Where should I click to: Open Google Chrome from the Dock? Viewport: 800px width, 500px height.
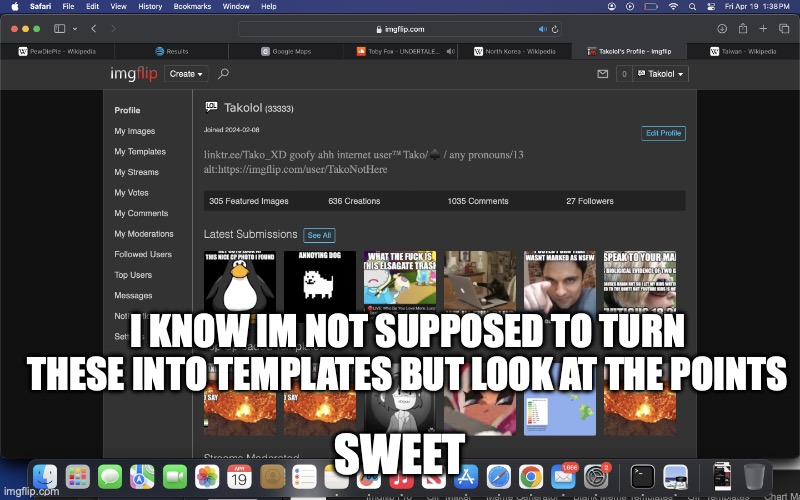click(531, 477)
